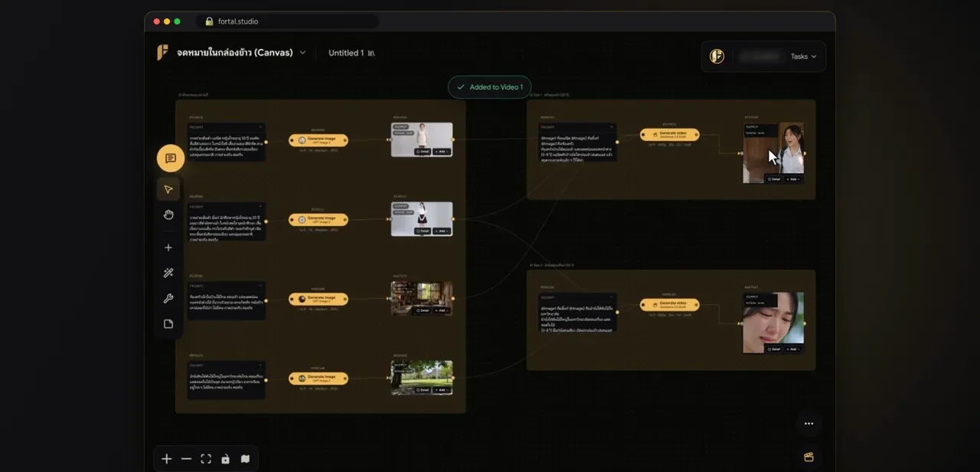Open Detail on garden park image output
Image resolution: width=980 pixels, height=472 pixels.
pyautogui.click(x=423, y=390)
